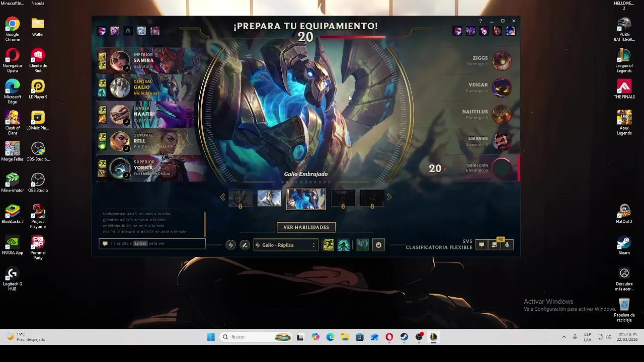Show previous skins with the left arrow

pos(222,198)
